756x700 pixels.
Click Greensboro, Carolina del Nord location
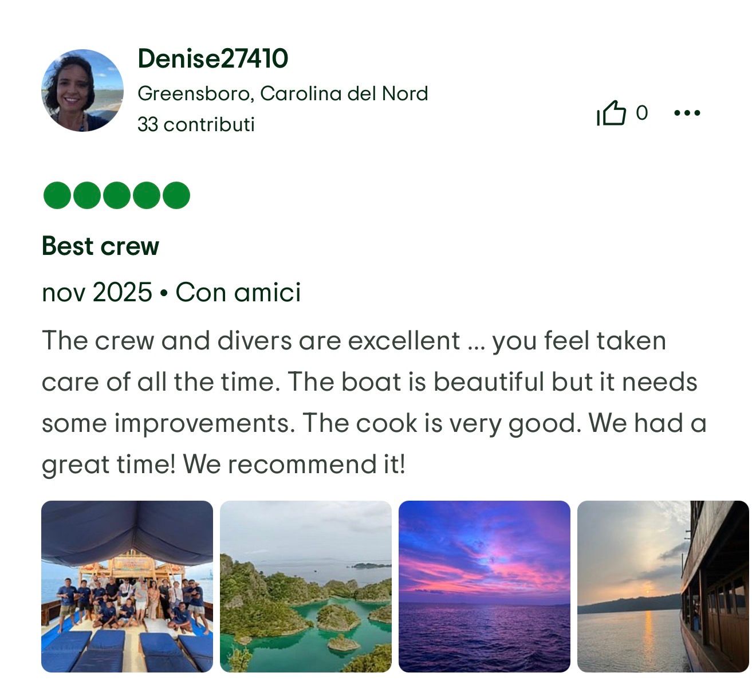(x=283, y=93)
